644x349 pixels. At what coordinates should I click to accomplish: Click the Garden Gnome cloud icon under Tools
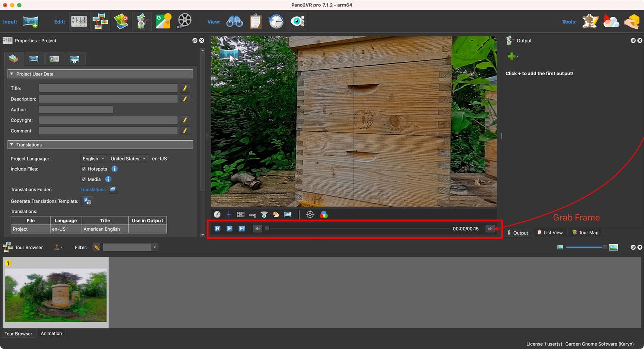click(x=611, y=21)
